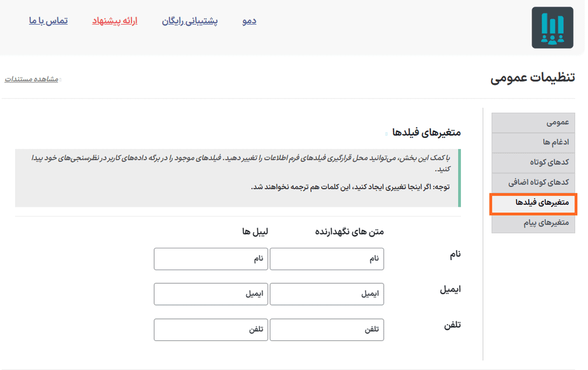Focus the تلفن placeholder text field

point(327,330)
